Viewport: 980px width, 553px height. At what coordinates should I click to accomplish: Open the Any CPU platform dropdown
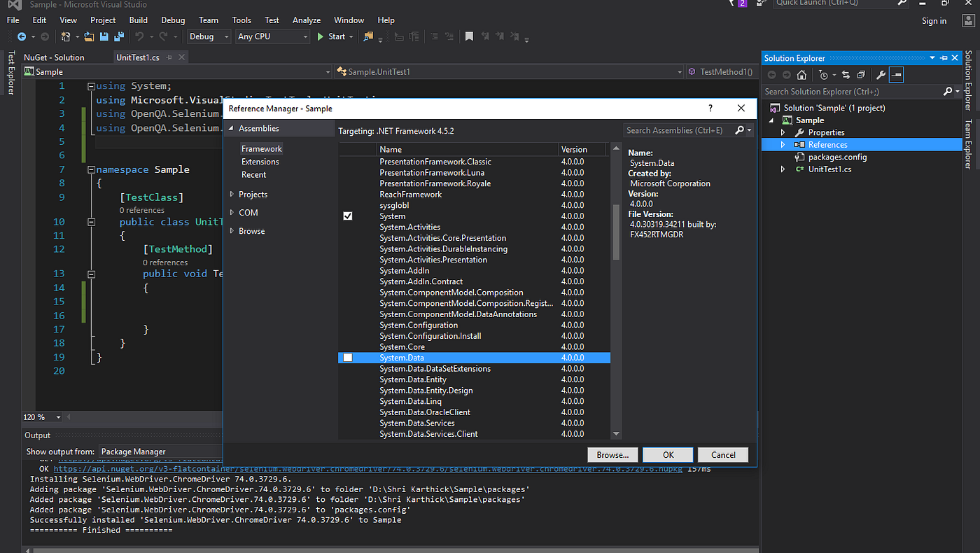[272, 36]
